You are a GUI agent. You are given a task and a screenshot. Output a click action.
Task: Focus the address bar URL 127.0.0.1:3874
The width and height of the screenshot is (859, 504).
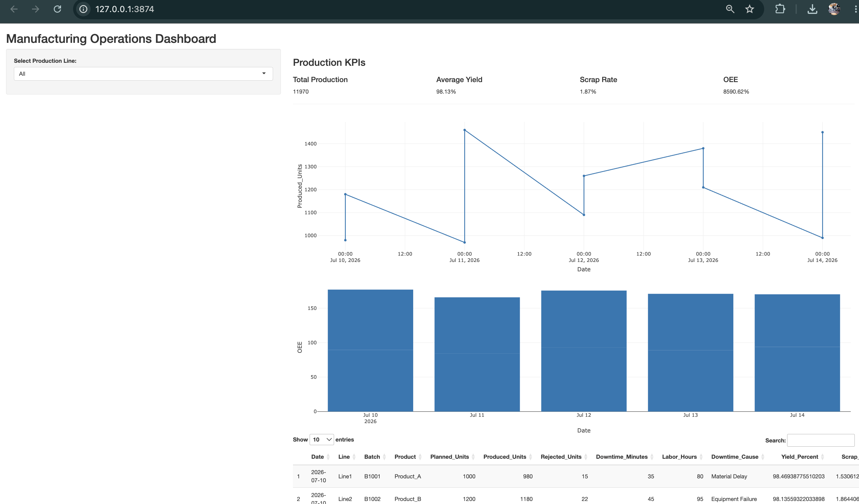[125, 9]
